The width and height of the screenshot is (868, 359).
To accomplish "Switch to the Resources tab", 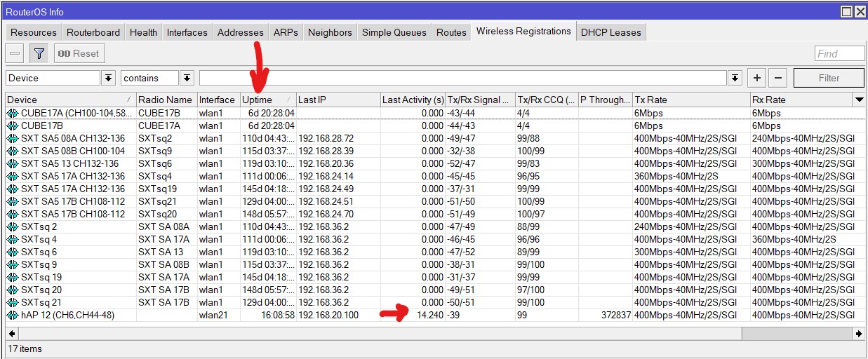I will [34, 32].
